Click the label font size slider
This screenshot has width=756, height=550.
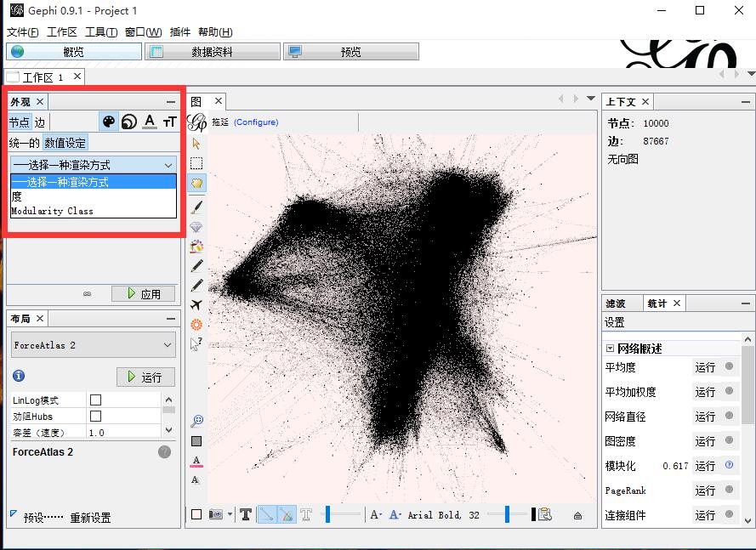point(507,514)
